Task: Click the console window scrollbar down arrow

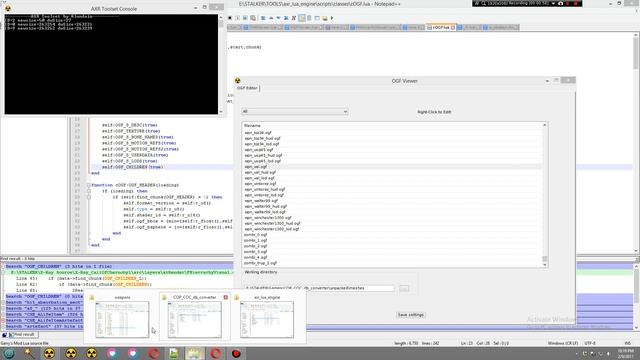Action: [x=221, y=112]
